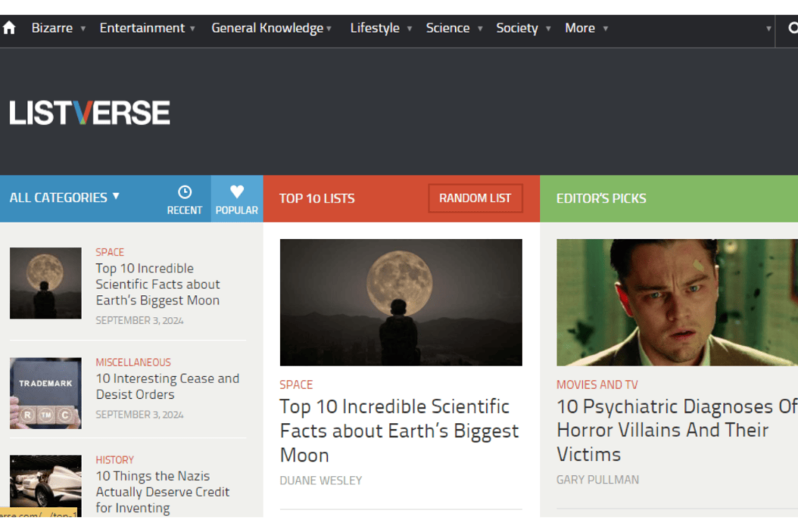Select the Lifestyle menu item
This screenshot has width=798, height=532.
[375, 27]
